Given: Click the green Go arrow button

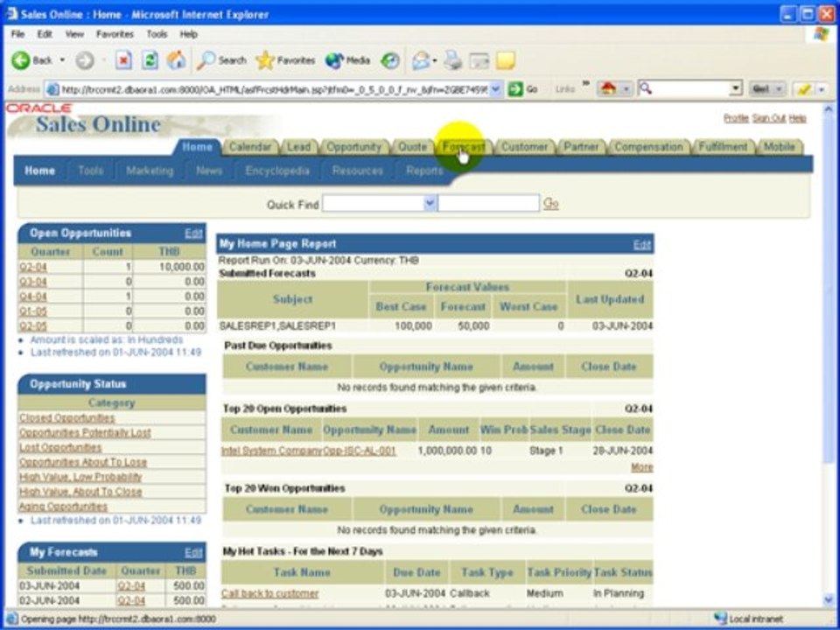Looking at the screenshot, I should pyautogui.click(x=515, y=89).
